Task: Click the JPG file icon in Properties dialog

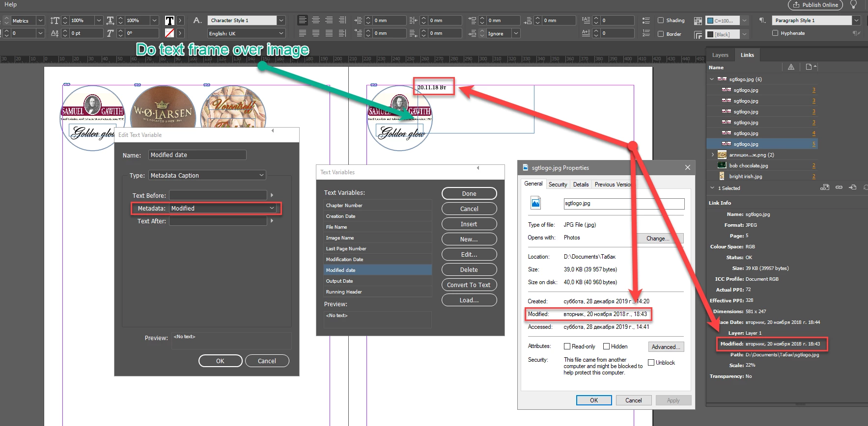Action: 535,203
